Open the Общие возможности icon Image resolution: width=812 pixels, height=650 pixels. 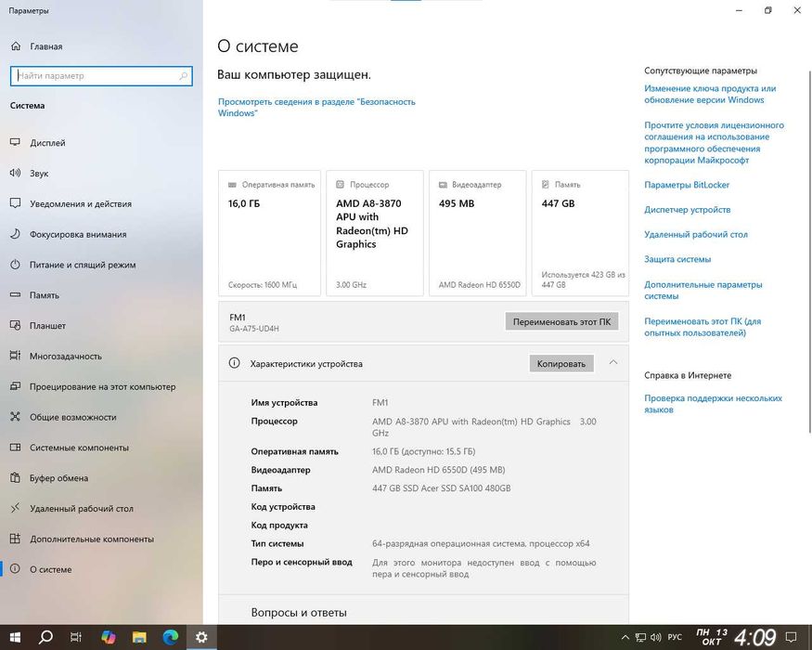(x=16, y=417)
